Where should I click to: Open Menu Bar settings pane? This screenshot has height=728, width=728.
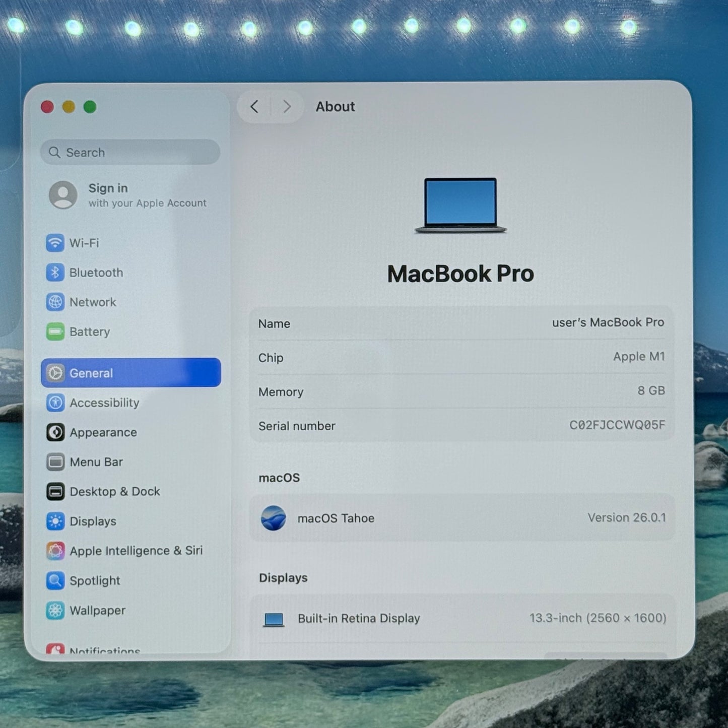(x=96, y=462)
